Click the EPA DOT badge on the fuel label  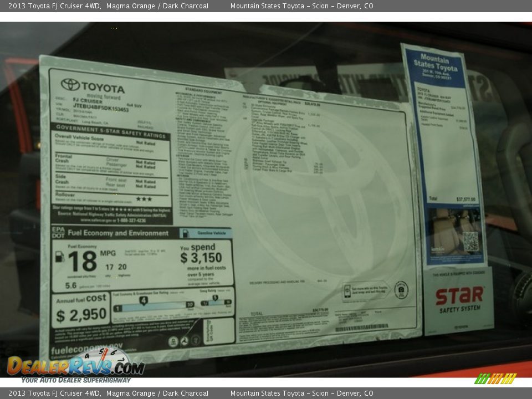[59, 233]
